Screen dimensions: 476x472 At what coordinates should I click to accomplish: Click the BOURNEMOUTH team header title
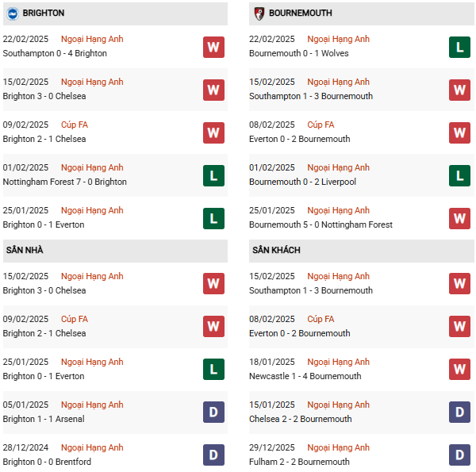[301, 13]
